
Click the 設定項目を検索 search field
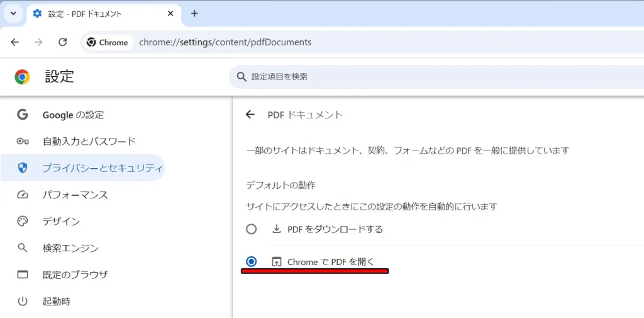click(436, 77)
